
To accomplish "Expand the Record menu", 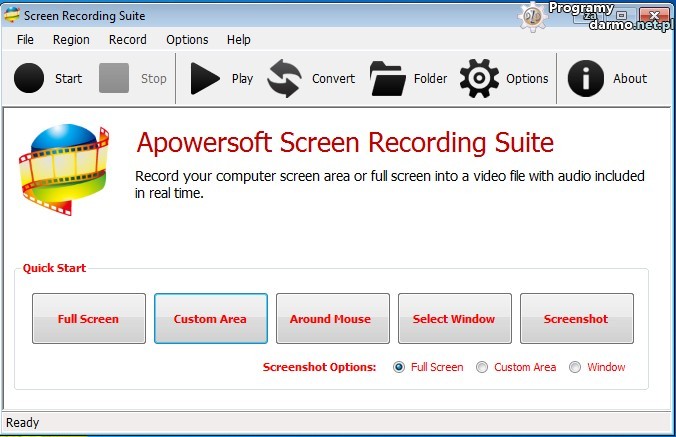I will pyautogui.click(x=127, y=39).
